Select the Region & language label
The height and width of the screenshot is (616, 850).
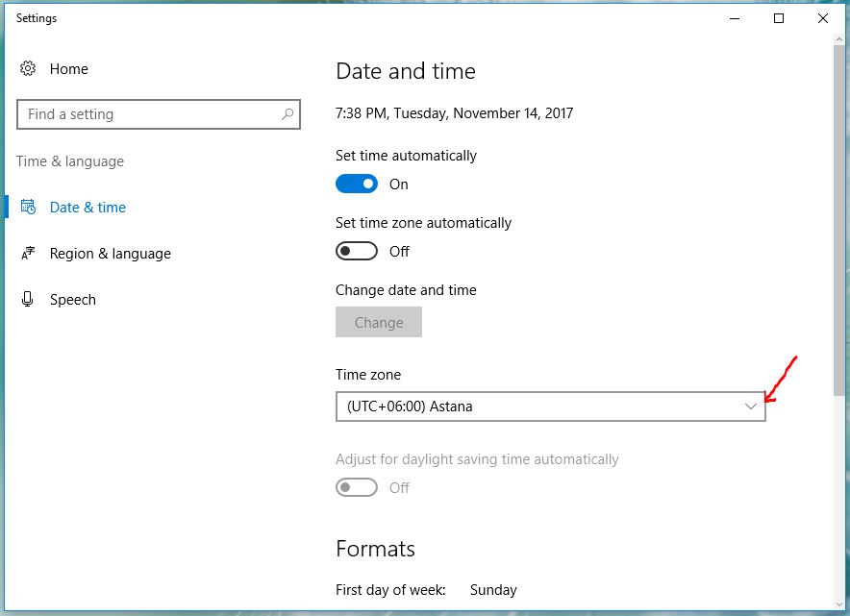pyautogui.click(x=111, y=254)
